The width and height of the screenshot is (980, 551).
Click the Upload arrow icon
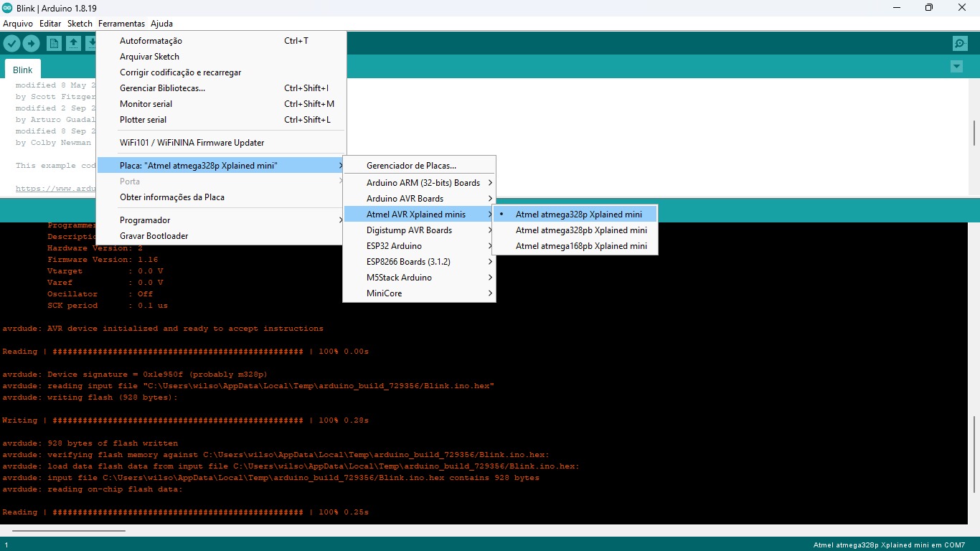click(31, 44)
